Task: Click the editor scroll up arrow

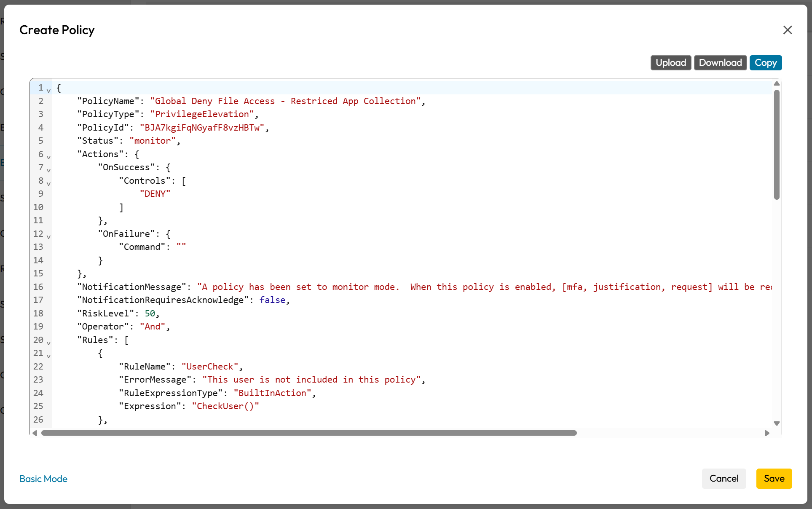Action: pos(777,83)
